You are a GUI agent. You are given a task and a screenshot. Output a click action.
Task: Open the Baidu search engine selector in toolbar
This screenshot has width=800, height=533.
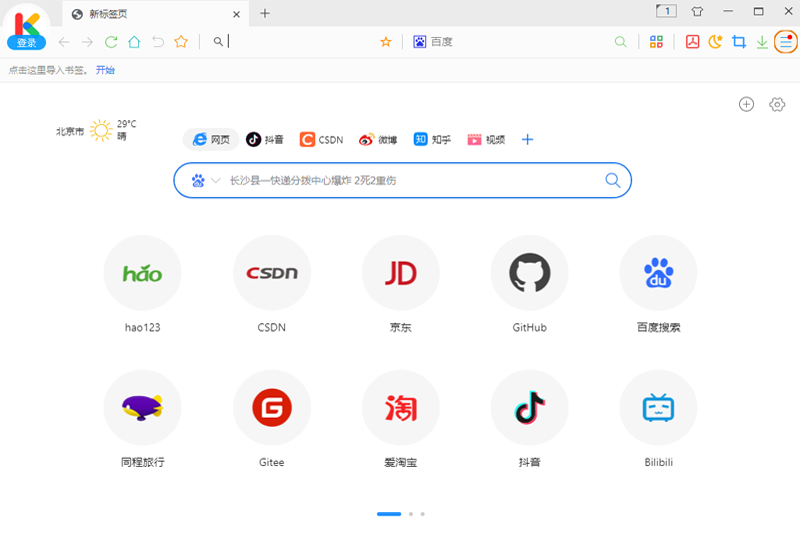432,42
